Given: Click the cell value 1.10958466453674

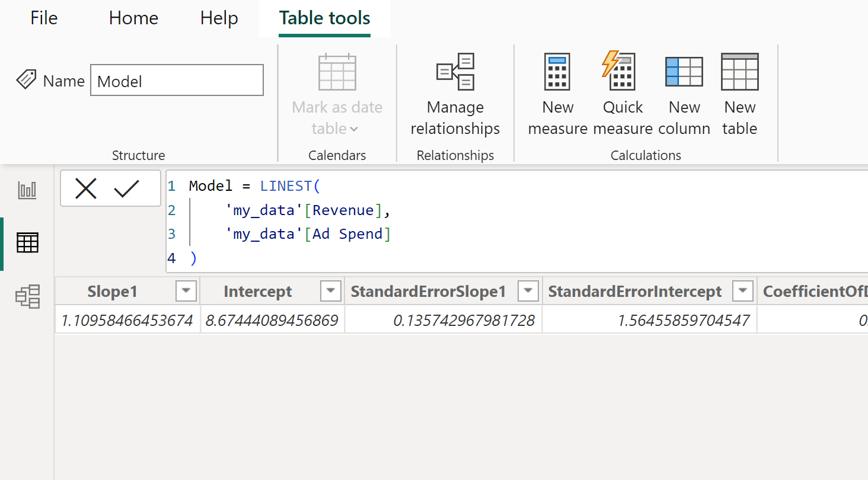Looking at the screenshot, I should 127,321.
